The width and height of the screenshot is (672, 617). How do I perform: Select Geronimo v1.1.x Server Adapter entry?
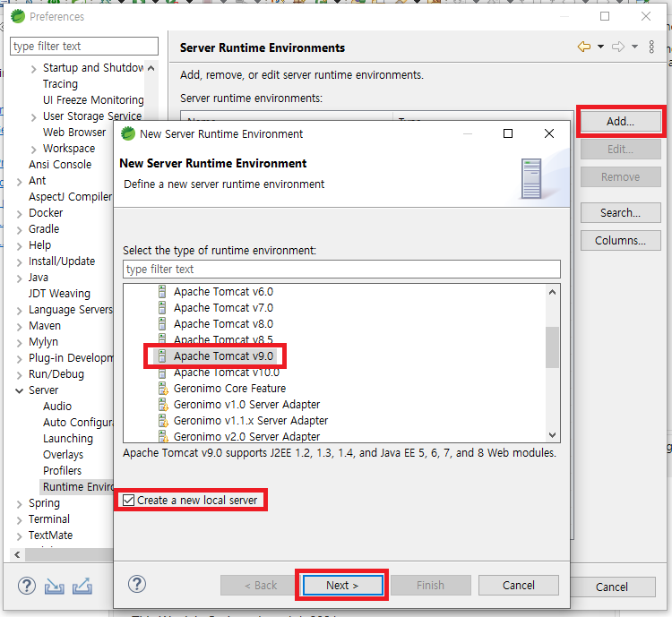[251, 420]
